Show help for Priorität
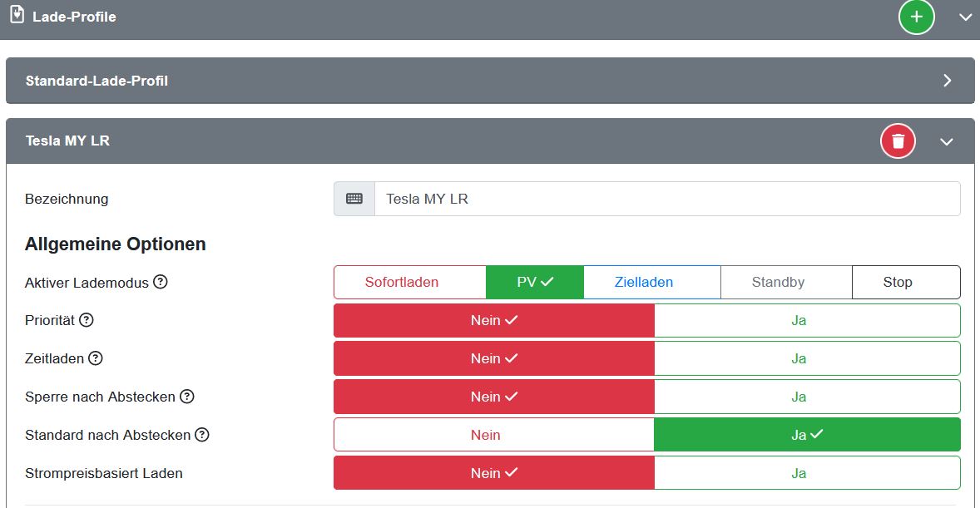Screen dimensions: 980x508 [x=87, y=320]
